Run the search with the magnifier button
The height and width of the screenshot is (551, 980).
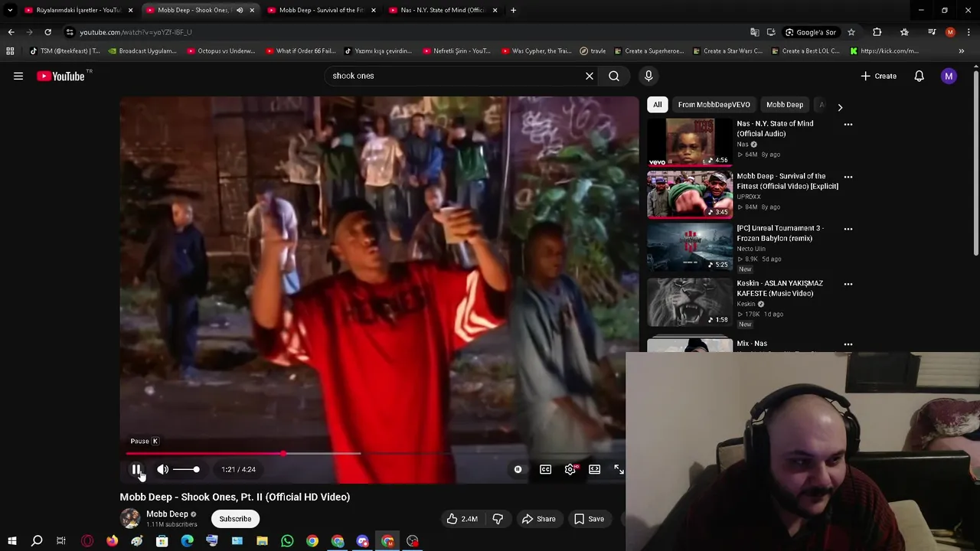tap(614, 76)
